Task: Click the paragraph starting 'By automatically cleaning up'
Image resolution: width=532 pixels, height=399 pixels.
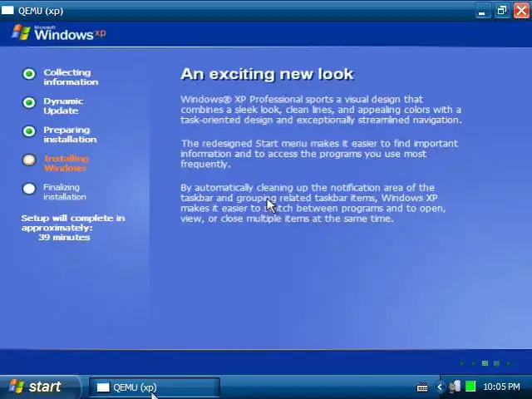Action: click(313, 203)
